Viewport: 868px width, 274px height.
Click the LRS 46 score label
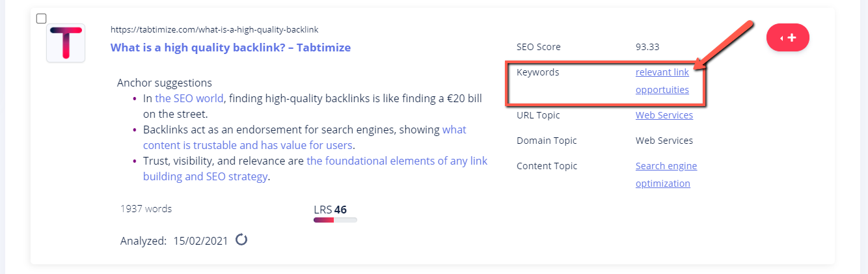coord(330,210)
